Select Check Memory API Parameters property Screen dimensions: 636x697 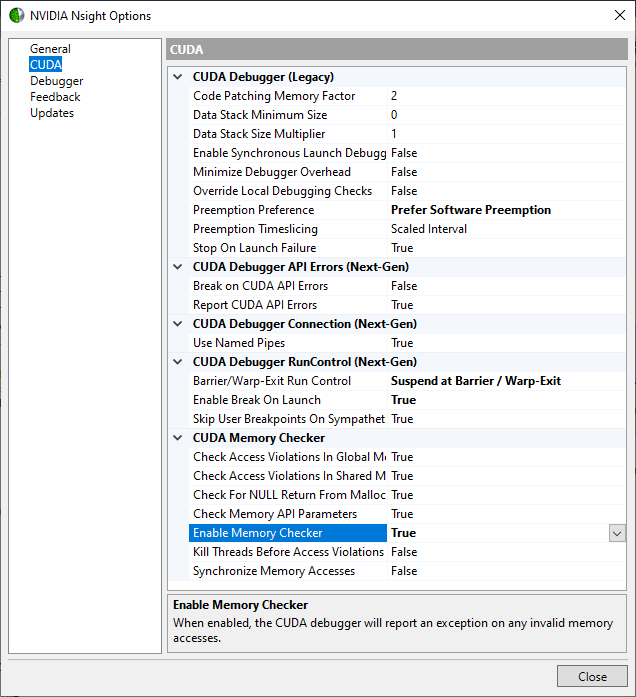click(x=288, y=514)
